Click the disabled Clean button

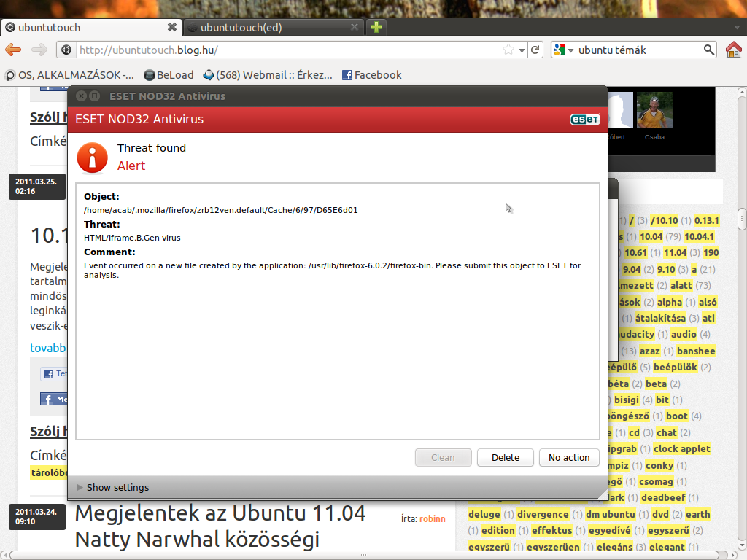click(443, 457)
